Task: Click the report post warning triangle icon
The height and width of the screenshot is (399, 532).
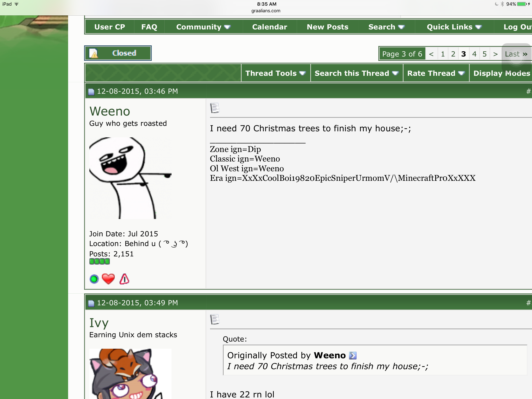Action: pyautogui.click(x=124, y=279)
